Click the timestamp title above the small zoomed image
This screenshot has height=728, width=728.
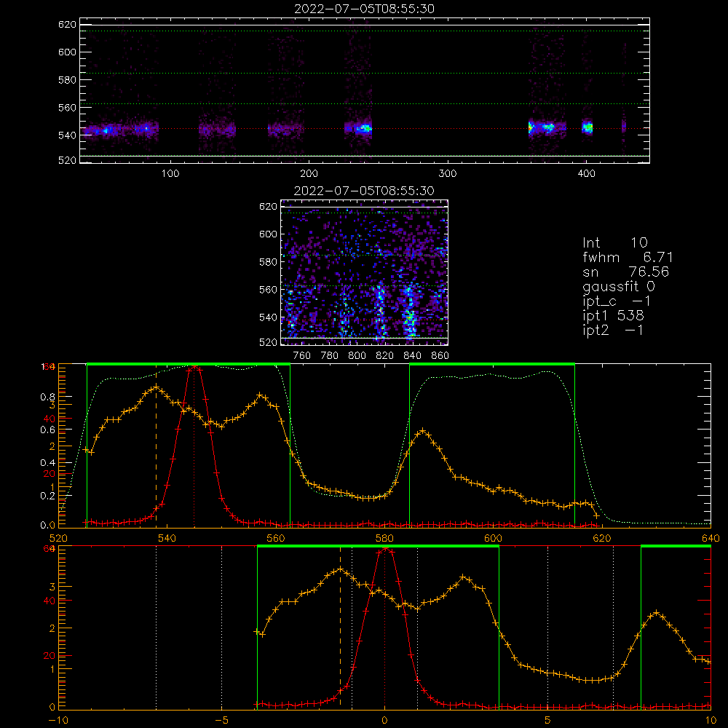(364, 191)
